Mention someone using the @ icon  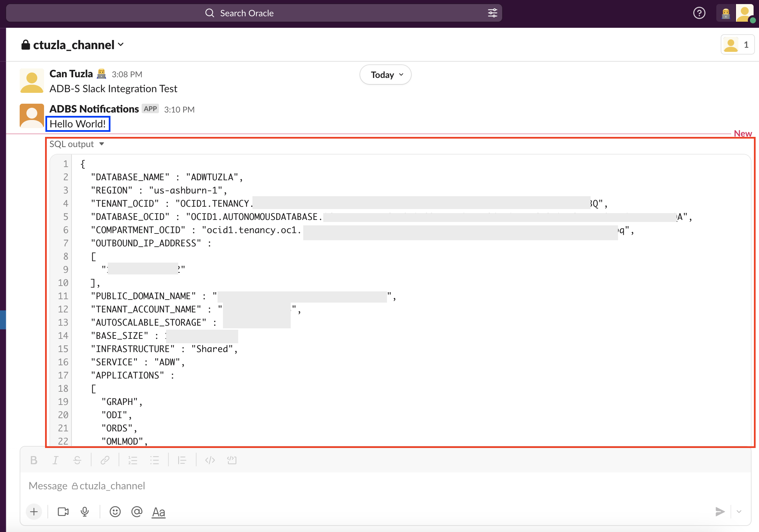[137, 512]
